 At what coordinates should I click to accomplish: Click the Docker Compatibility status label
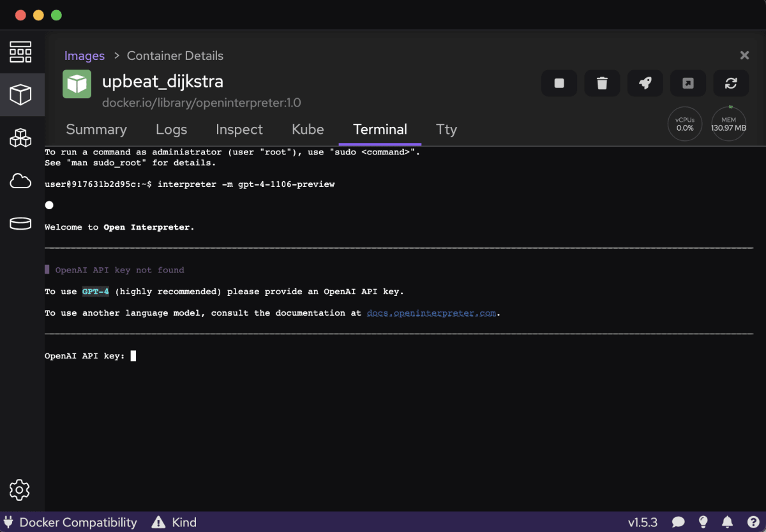[79, 522]
